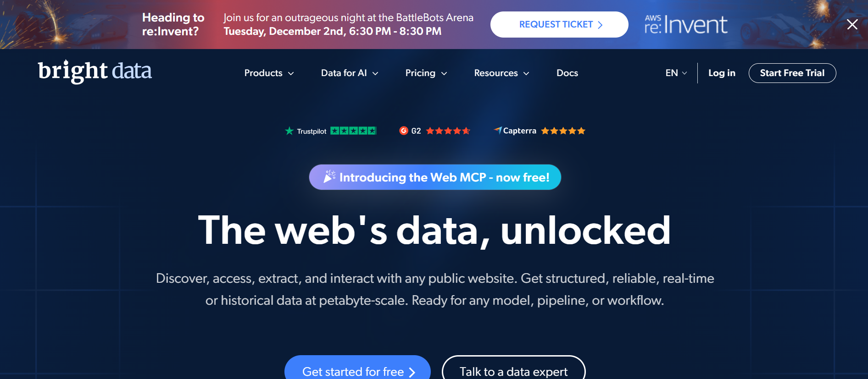The image size is (868, 379).
Task: Click the Introducing the Web MCP banner
Action: click(435, 177)
